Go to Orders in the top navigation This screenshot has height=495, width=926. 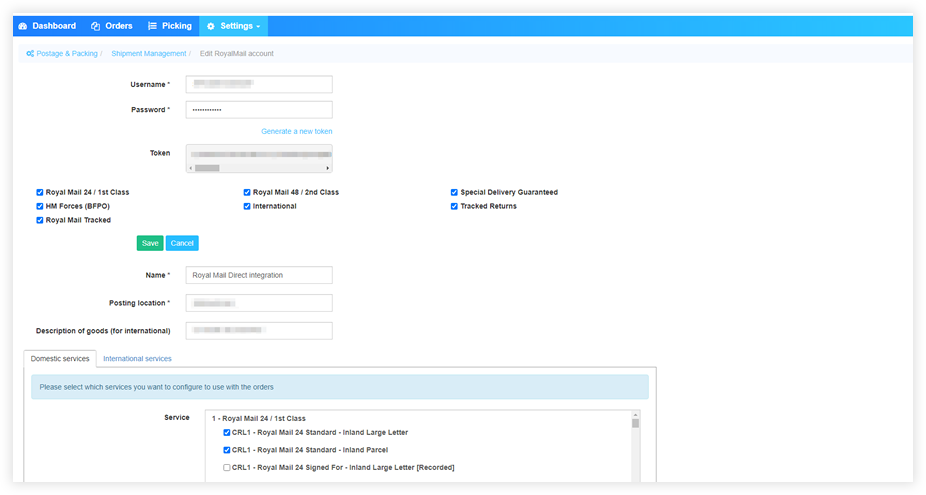click(x=112, y=26)
